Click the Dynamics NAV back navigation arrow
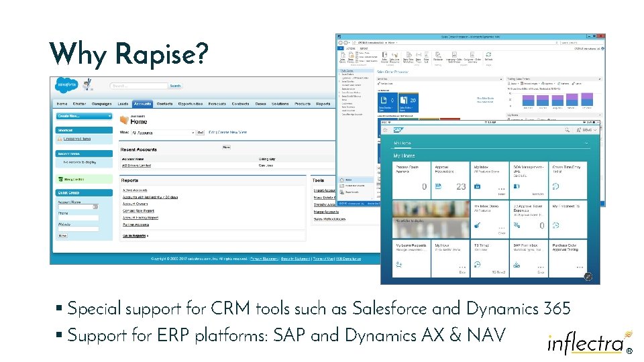644x362 pixels. (x=341, y=43)
